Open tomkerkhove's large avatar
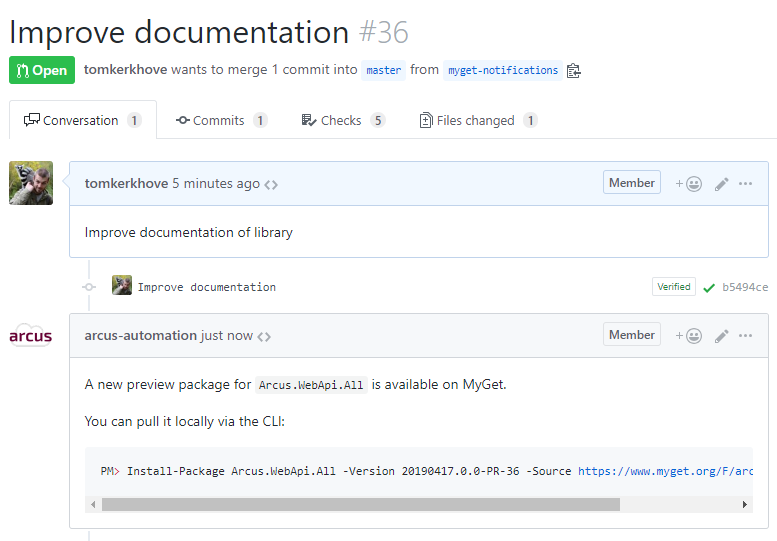 (x=31, y=183)
